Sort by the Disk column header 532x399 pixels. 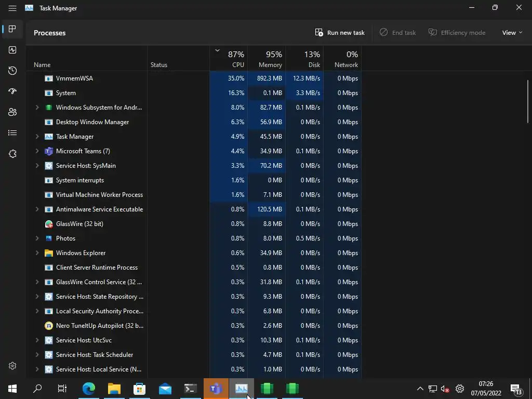(304, 58)
